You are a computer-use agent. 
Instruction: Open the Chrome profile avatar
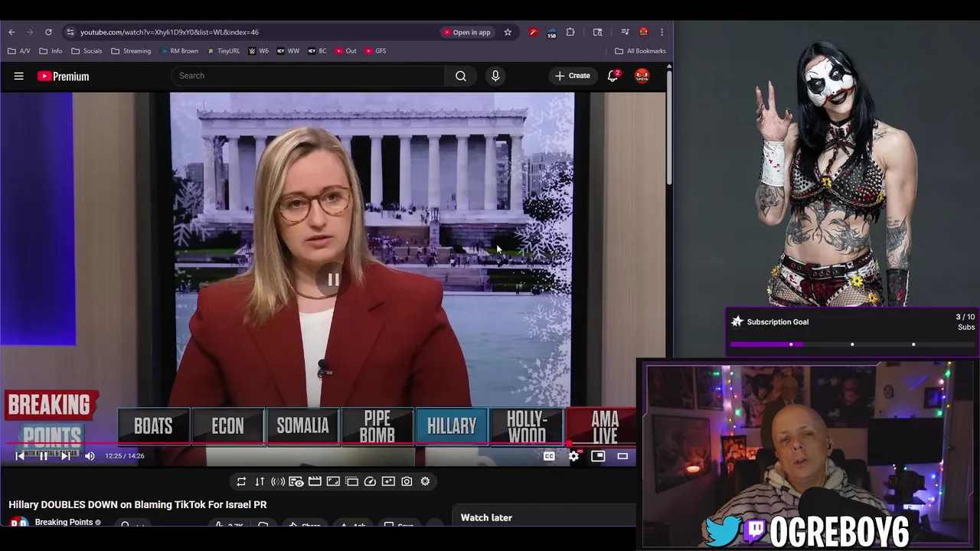click(x=643, y=32)
